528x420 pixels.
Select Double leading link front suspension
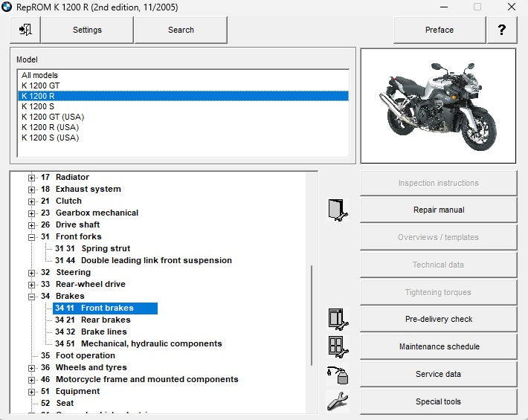coord(156,260)
